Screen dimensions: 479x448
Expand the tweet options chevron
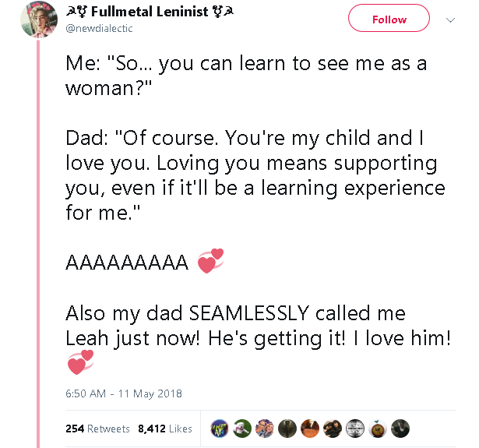pyautogui.click(x=450, y=20)
